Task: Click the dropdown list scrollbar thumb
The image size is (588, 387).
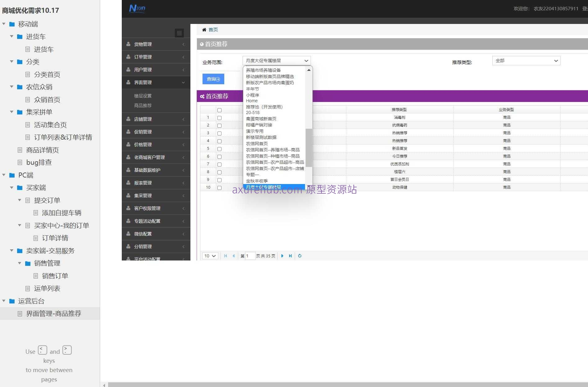Action: point(308,148)
